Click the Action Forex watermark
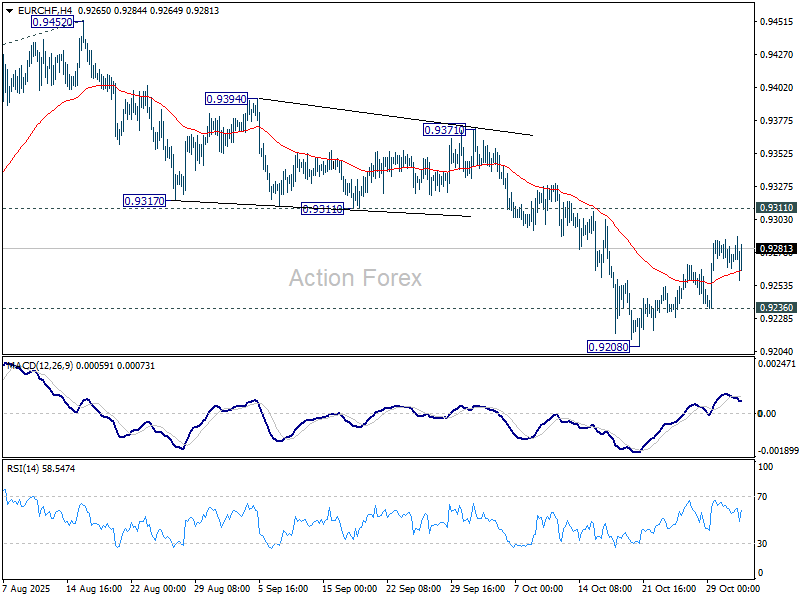The width and height of the screenshot is (800, 600). coord(355,278)
